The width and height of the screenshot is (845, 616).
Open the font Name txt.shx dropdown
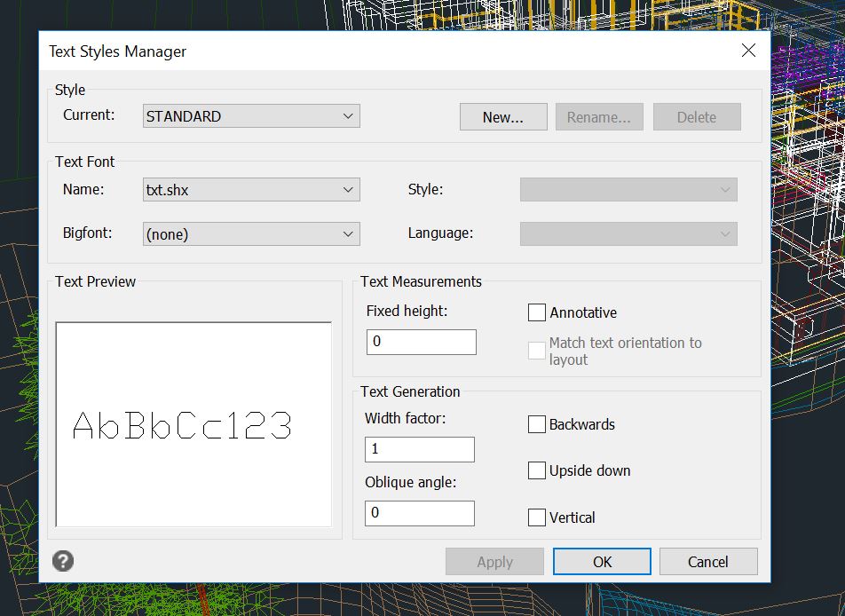tap(251, 190)
